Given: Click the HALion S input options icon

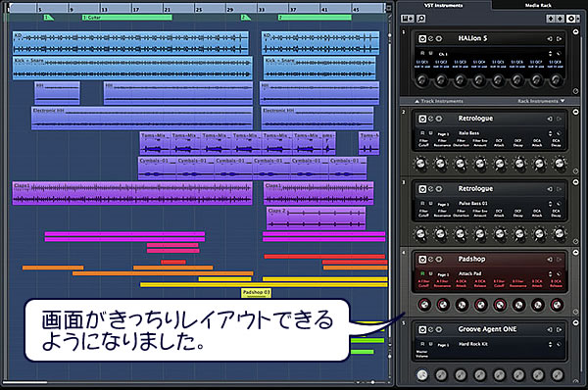Looking at the screenshot, I should tap(550, 38).
